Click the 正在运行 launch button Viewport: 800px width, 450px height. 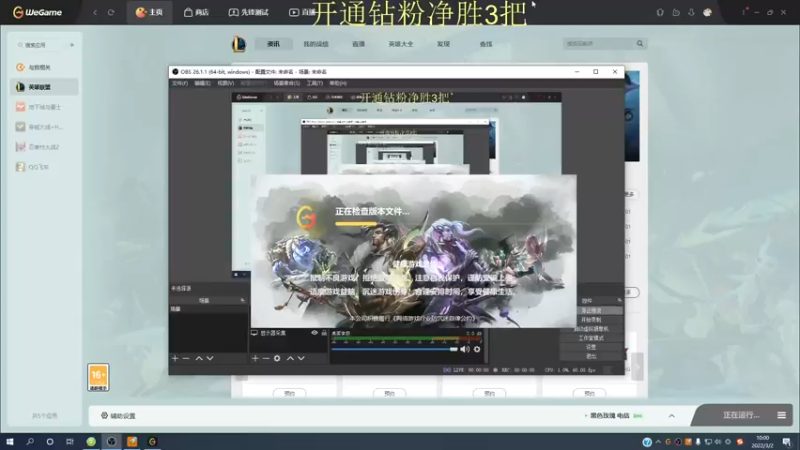pyautogui.click(x=741, y=415)
